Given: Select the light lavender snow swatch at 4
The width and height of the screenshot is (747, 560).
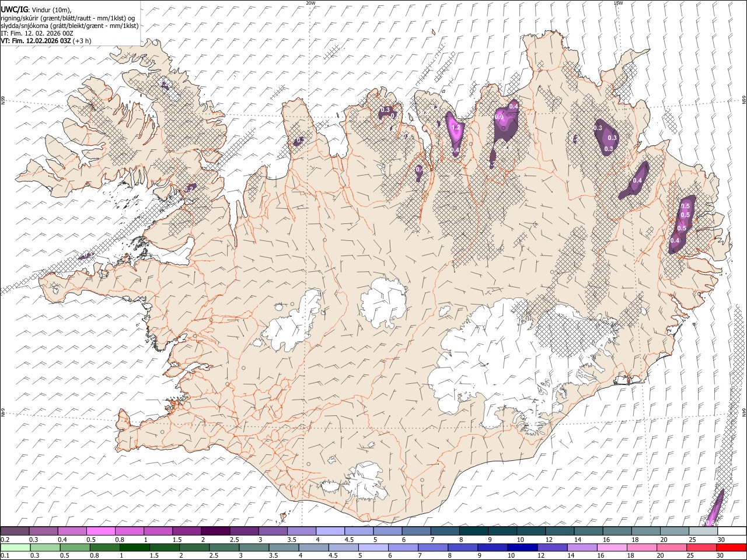Looking at the screenshot, I should point(330,531).
